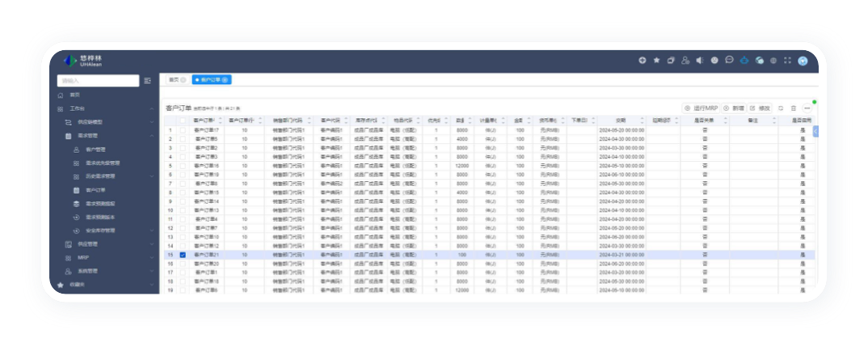868x343 pixels.
Task: Open 需求预测版本 in the sidebar
Action: (x=100, y=218)
